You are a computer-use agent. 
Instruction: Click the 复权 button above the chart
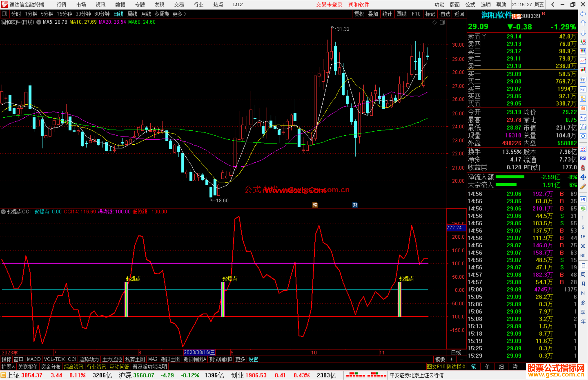[359, 14]
